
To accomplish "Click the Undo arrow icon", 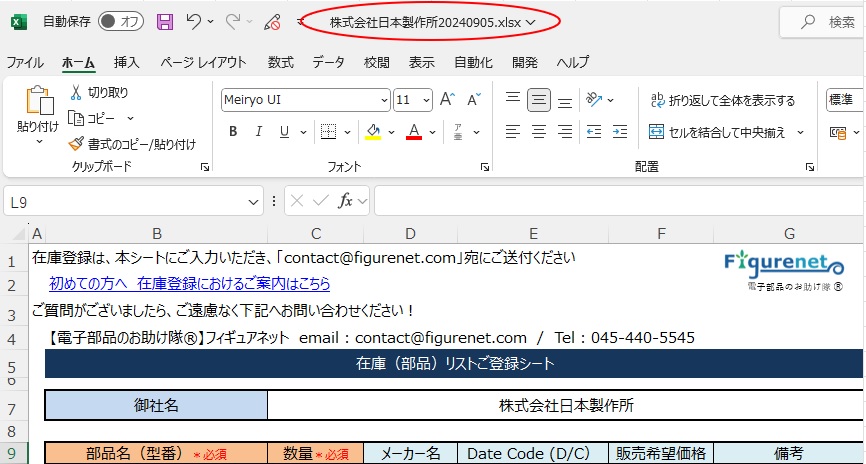I will [194, 22].
